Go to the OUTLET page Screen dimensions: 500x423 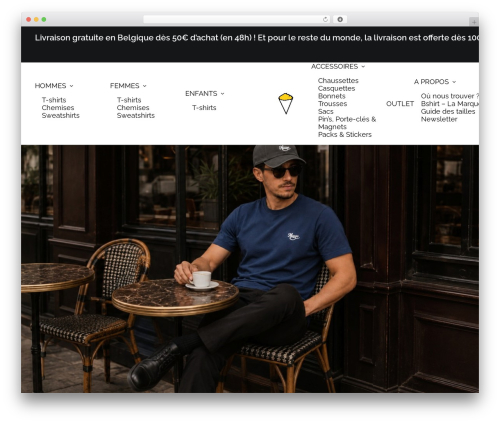(x=400, y=104)
